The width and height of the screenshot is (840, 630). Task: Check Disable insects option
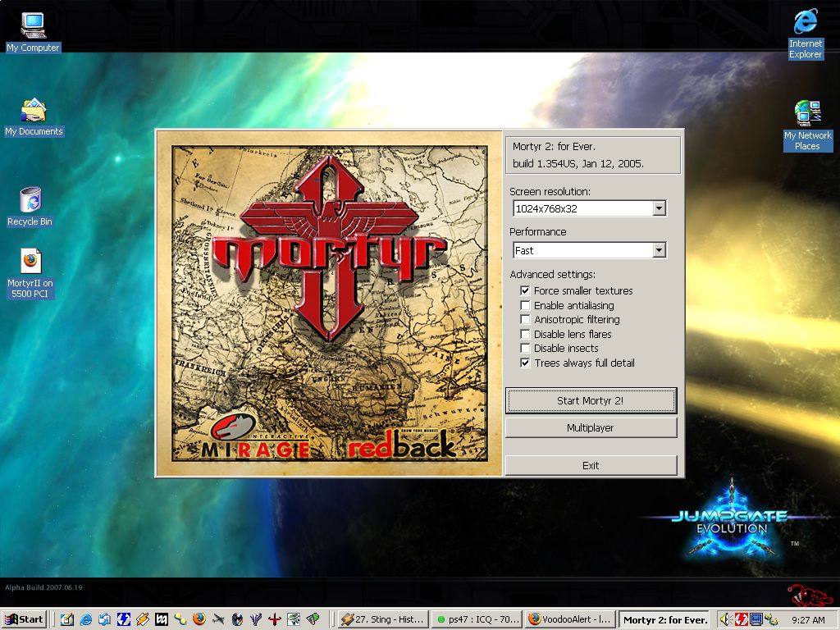tap(525, 349)
